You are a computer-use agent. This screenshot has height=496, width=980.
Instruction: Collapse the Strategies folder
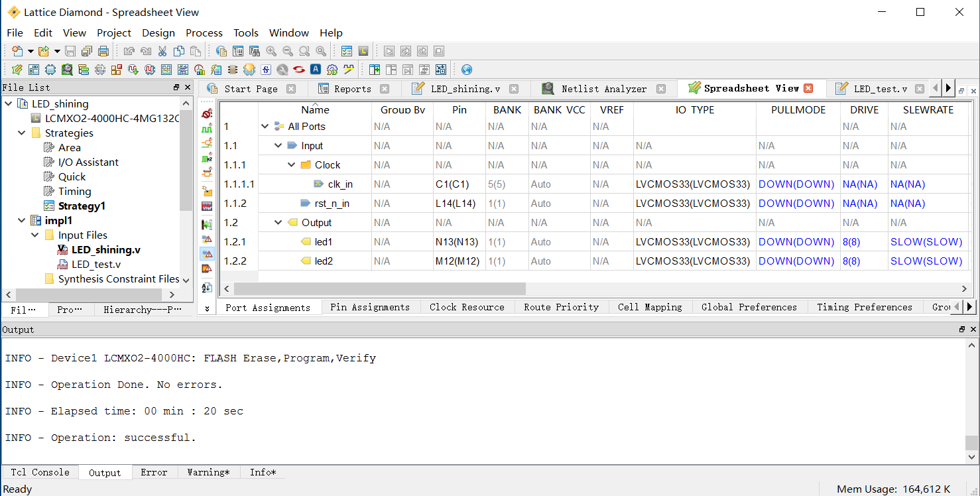22,133
